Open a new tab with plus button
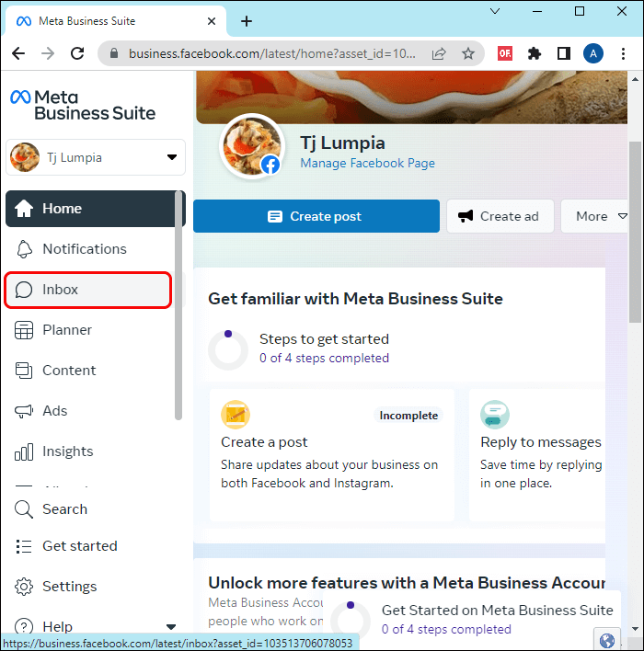The height and width of the screenshot is (651, 644). [247, 21]
